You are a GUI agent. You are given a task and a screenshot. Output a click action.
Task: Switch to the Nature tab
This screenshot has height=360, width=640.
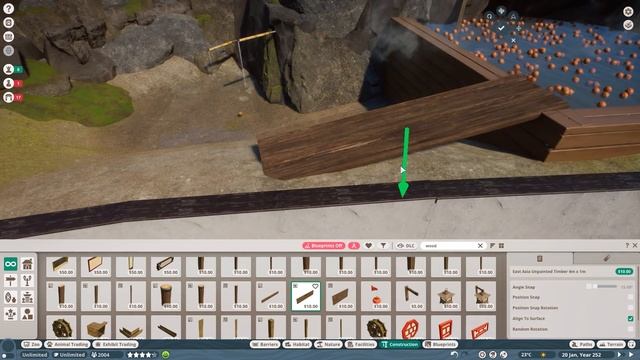328,344
